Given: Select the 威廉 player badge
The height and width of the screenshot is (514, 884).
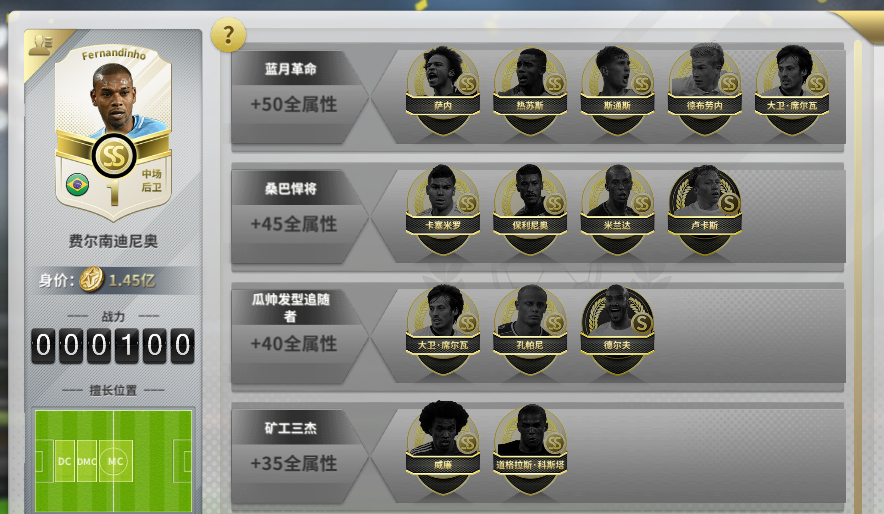Looking at the screenshot, I should point(443,448).
